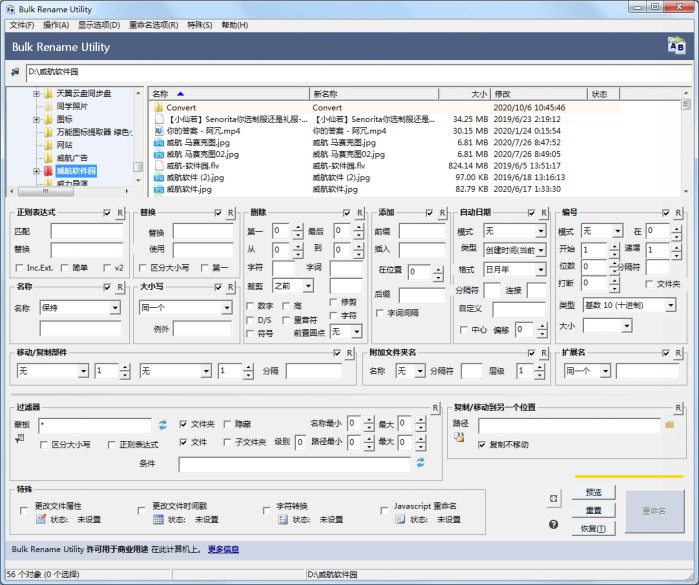Toggle the 隐藏 checkbox in Filters
The image size is (699, 585).
[227, 424]
